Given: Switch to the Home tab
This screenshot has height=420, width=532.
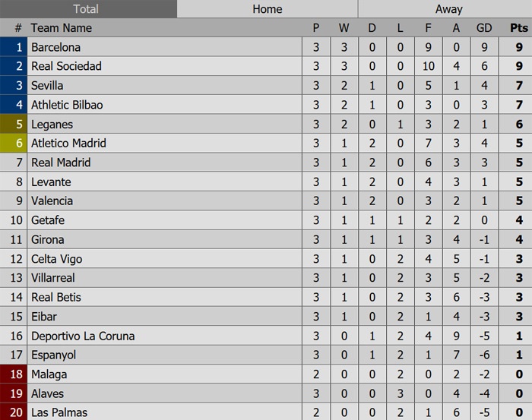Looking at the screenshot, I should click(x=267, y=9).
